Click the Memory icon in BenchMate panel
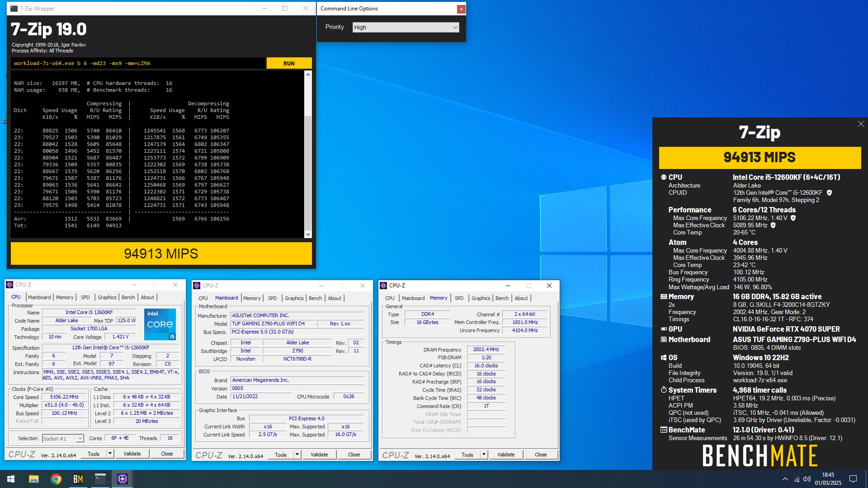 pos(664,297)
